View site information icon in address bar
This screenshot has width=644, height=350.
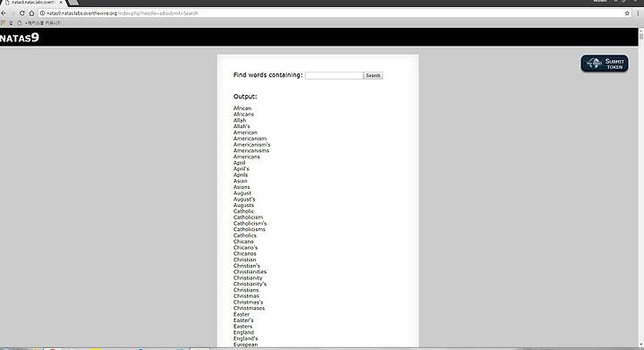[x=42, y=13]
